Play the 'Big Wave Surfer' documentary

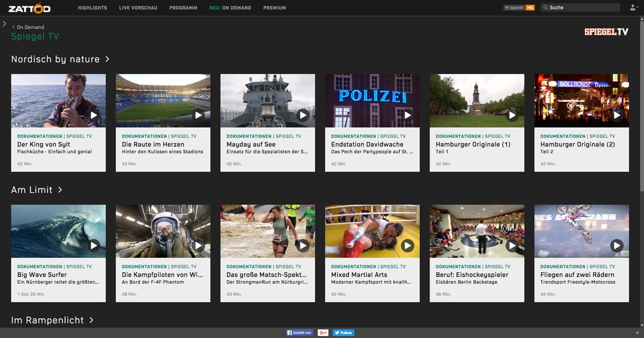[x=94, y=246]
